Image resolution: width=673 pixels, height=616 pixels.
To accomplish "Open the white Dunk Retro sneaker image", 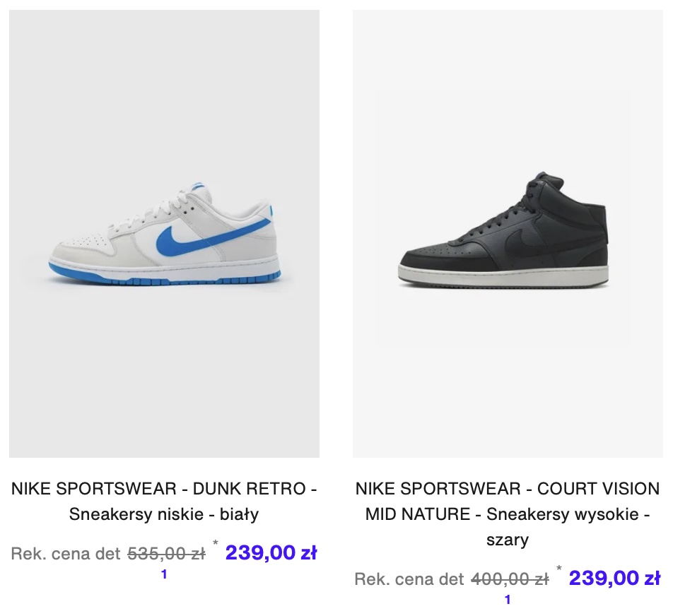I will click(x=164, y=234).
